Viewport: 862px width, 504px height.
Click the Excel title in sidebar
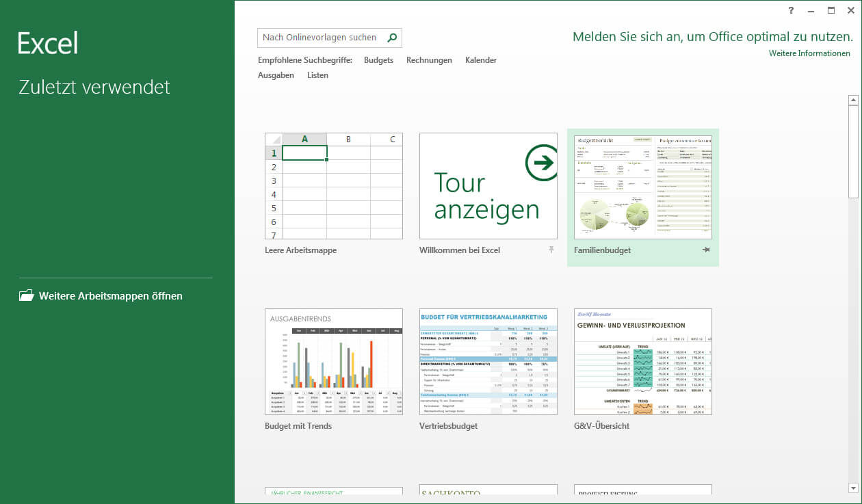pyautogui.click(x=48, y=43)
